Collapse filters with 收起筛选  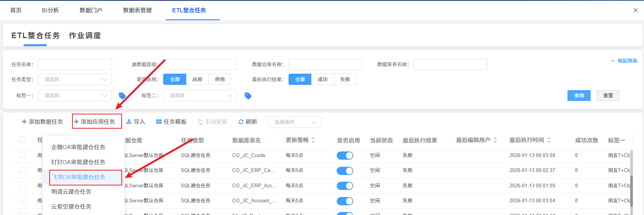(624, 61)
